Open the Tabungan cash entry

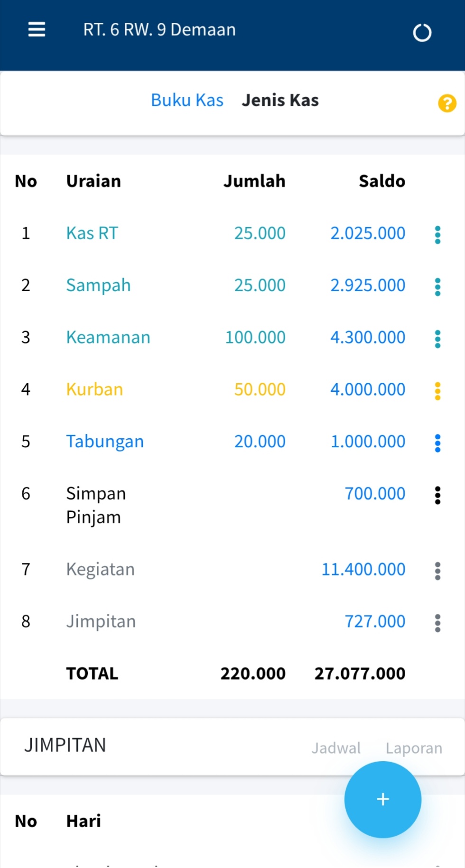[105, 442]
